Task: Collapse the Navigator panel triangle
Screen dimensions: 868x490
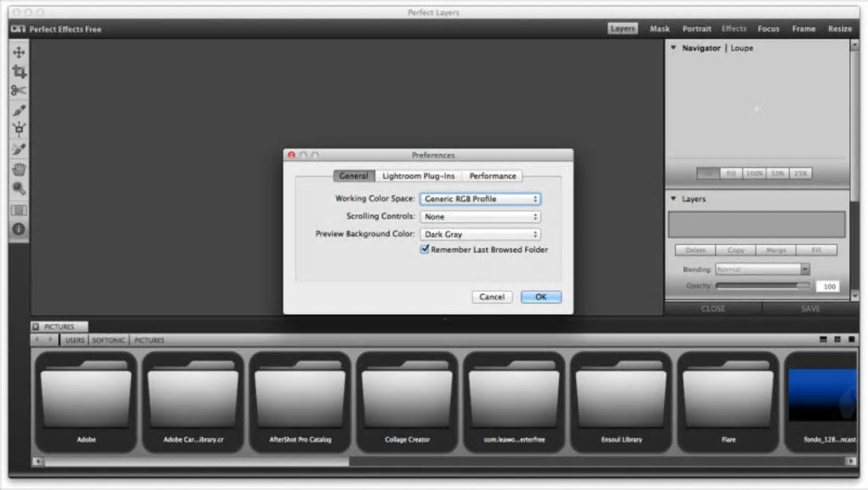Action: (673, 48)
